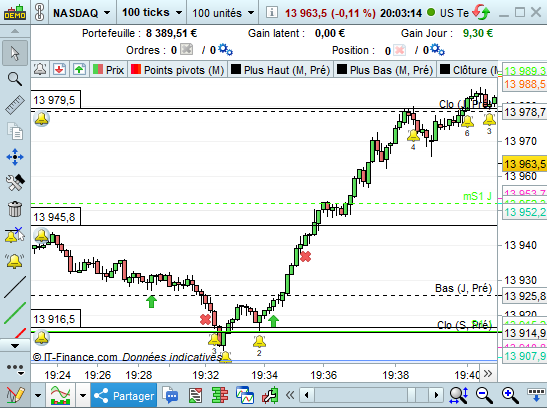This screenshot has height=408, width=547.
Task: Click the red-green refresh arrows icon
Action: coord(481,13)
